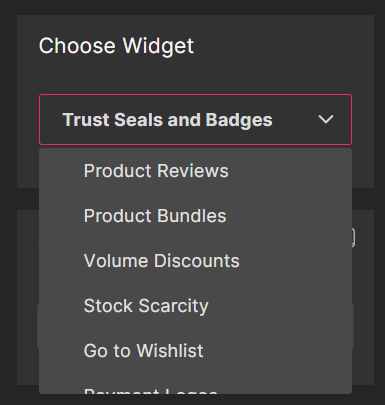Select the Stock Scarcity widget
The width and height of the screenshot is (385, 405).
tap(195, 306)
